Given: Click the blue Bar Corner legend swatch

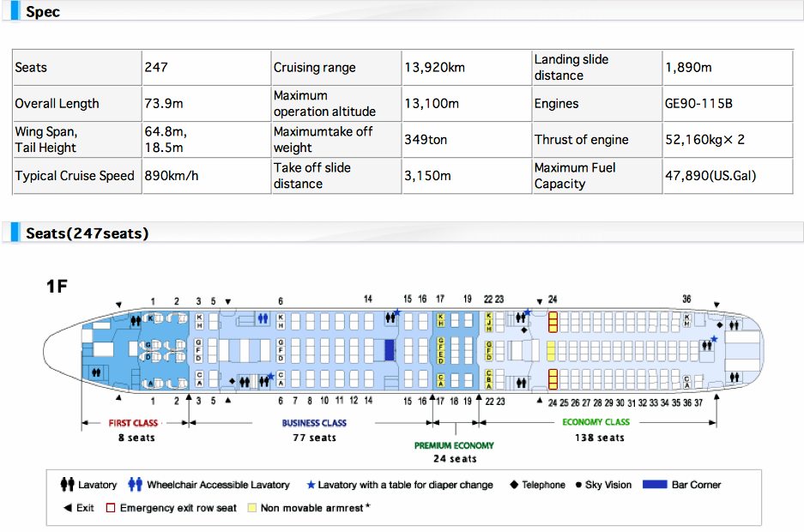Looking at the screenshot, I should click(x=655, y=485).
